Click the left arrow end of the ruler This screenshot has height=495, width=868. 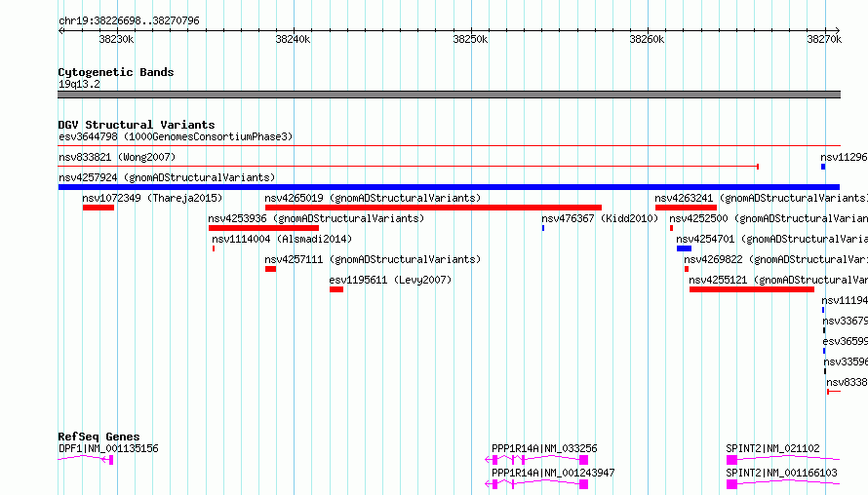[x=60, y=30]
